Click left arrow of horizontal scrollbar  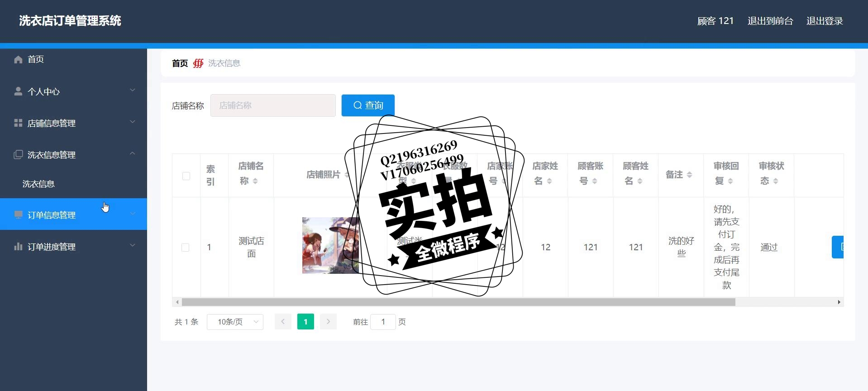177,302
